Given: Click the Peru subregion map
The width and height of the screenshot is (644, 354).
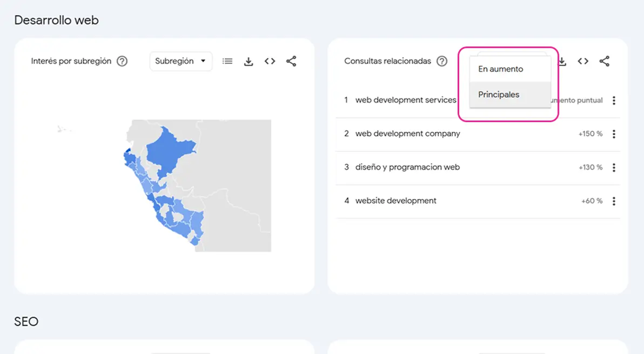Looking at the screenshot, I should pos(164,185).
